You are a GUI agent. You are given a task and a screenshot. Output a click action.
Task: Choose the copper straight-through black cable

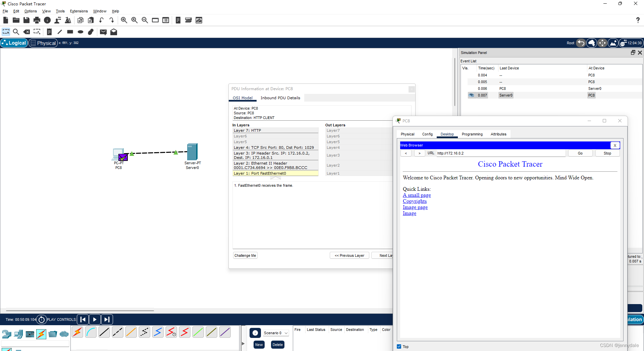click(104, 332)
